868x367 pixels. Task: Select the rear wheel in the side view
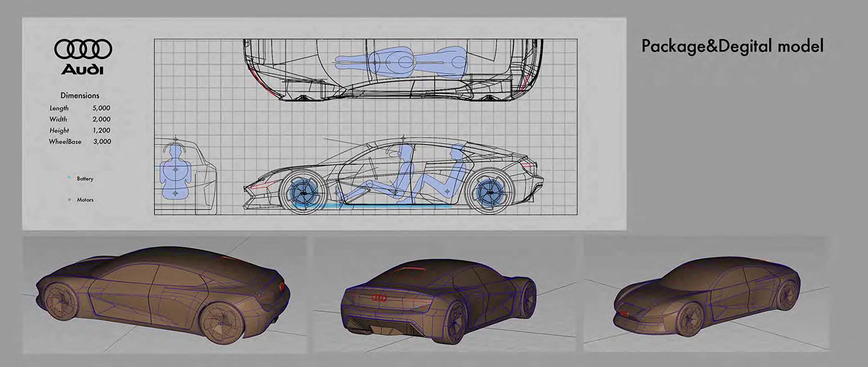click(490, 192)
